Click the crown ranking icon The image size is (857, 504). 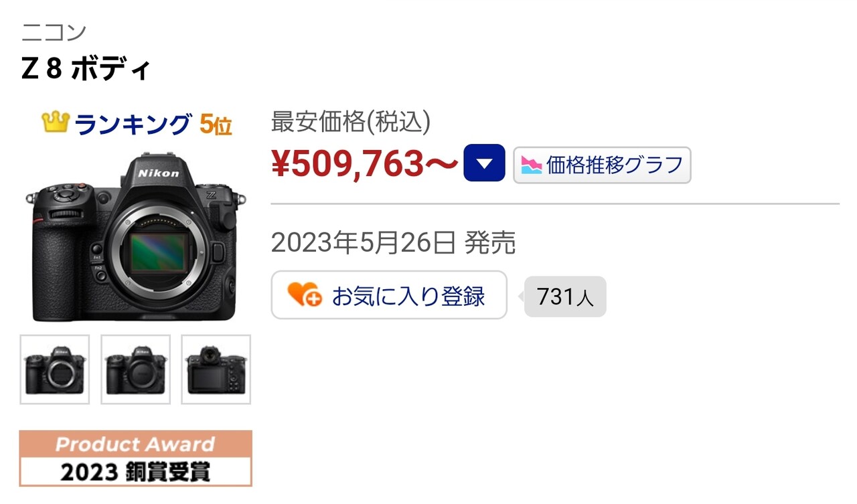56,122
